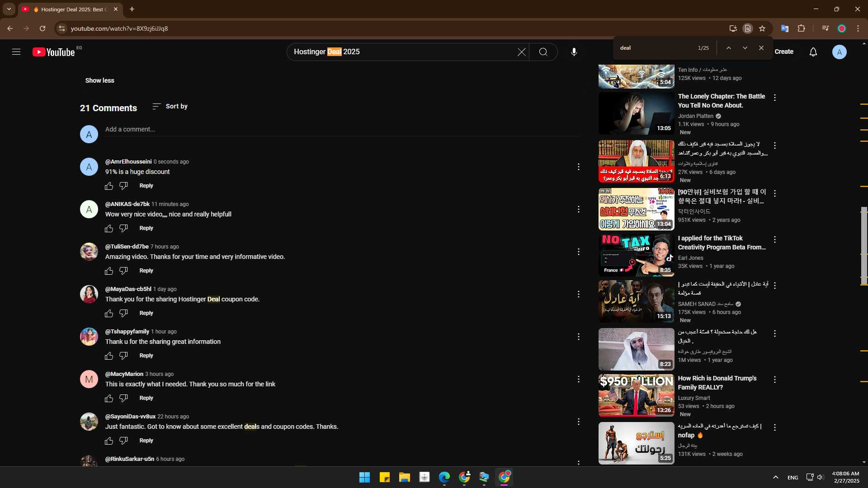Clear the search box with X icon

pos(521,52)
